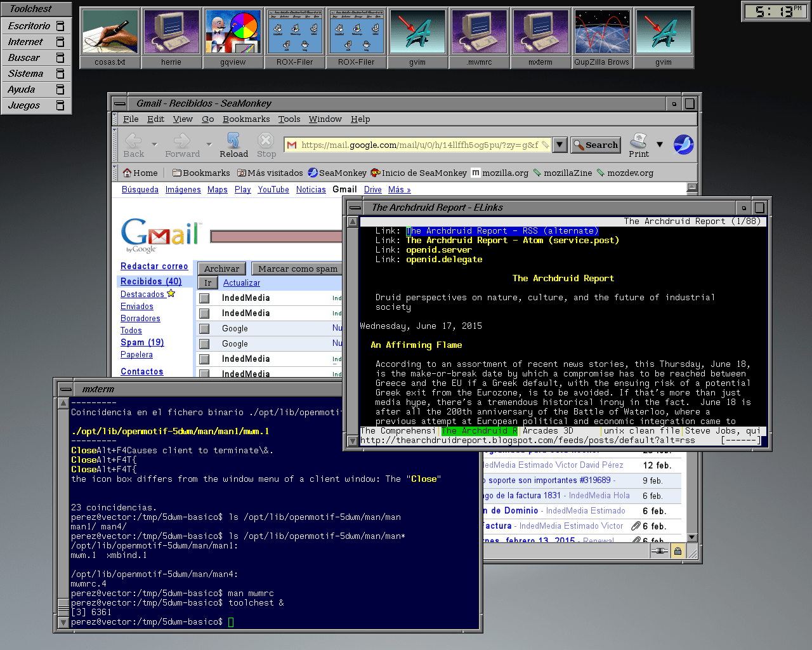Screen dimensions: 812x650
Task: Click the clock display in the corner
Action: click(776, 11)
